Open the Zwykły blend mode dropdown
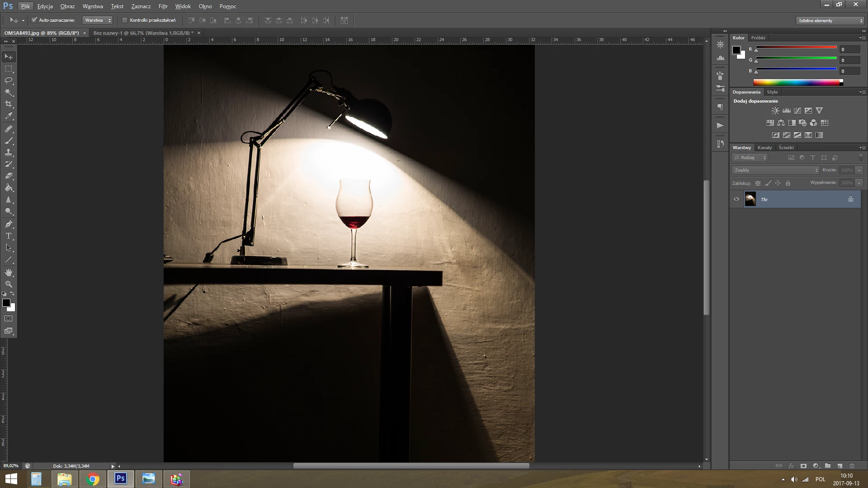The width and height of the screenshot is (868, 488). [776, 170]
